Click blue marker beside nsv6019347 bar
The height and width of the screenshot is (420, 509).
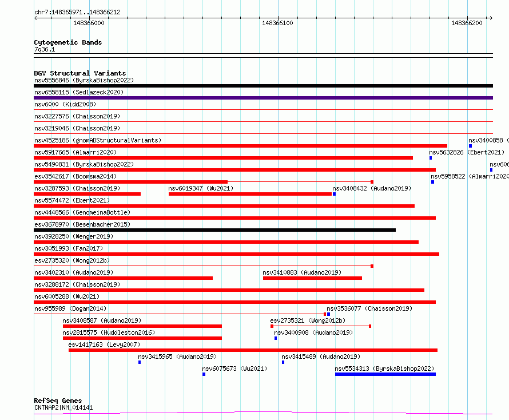[334, 194]
